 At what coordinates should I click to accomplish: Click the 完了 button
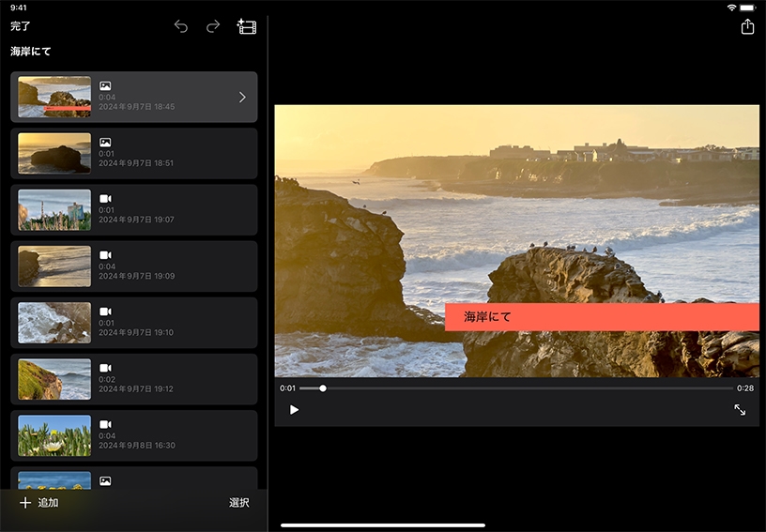[21, 26]
